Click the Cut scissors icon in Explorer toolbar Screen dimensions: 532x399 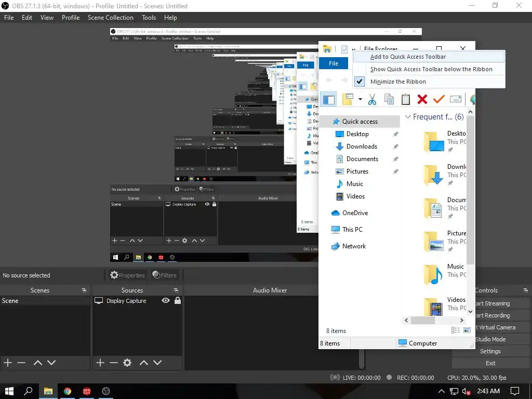[372, 99]
